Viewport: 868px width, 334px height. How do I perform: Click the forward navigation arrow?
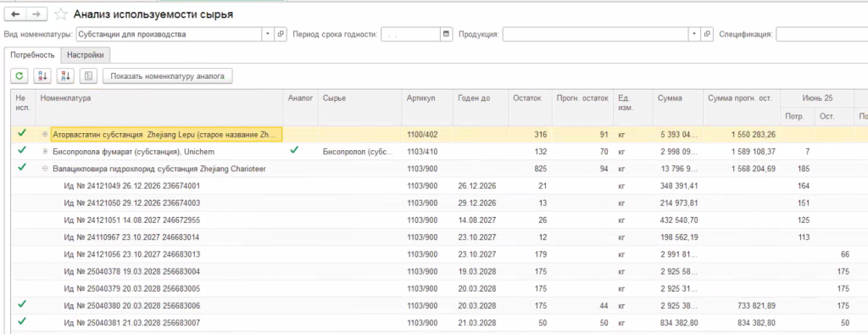[x=36, y=14]
